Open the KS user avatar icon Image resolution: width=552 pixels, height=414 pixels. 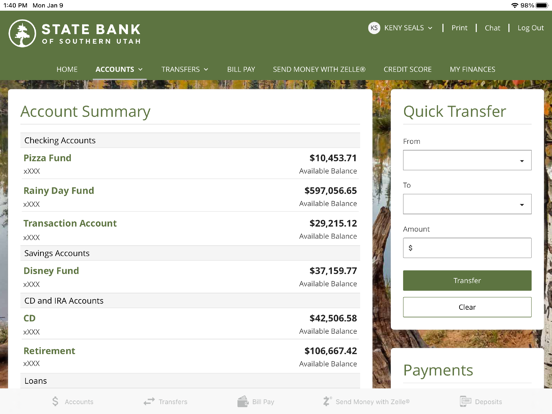pos(374,28)
